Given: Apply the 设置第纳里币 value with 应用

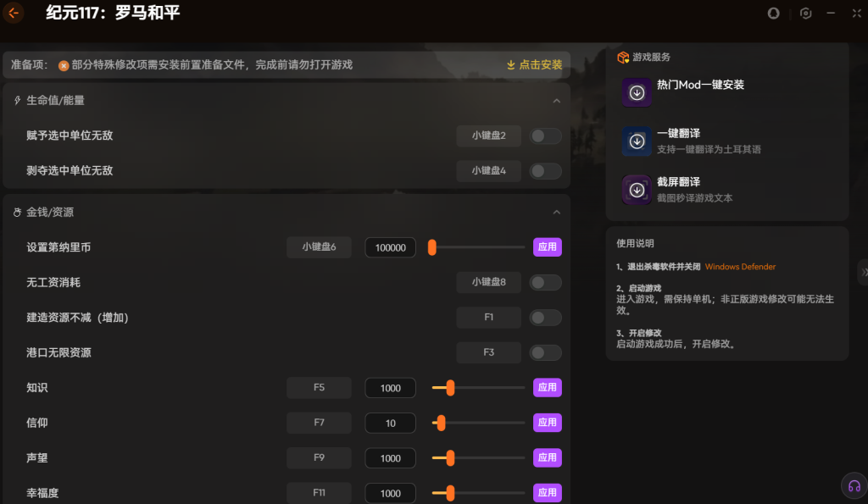Looking at the screenshot, I should [x=547, y=247].
